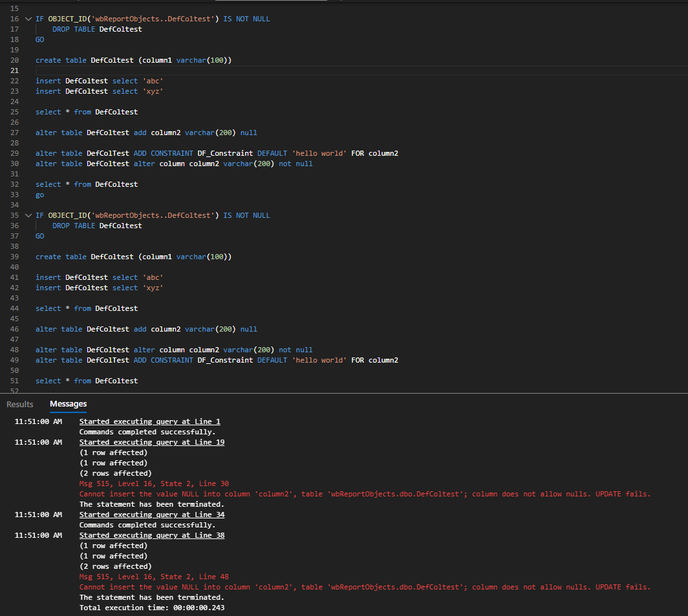The width and height of the screenshot is (688, 616).
Task: Go to 'Started executing query at Line 38'
Action: coord(151,535)
